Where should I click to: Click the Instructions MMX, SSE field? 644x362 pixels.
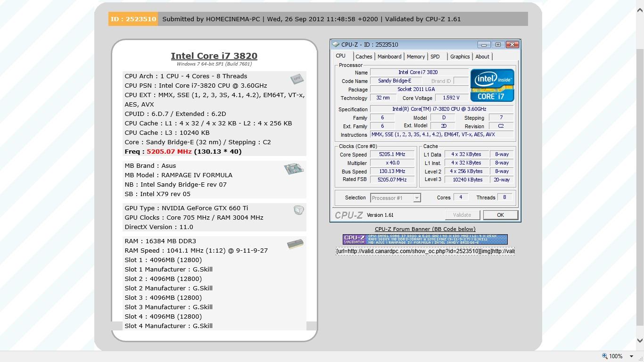[x=442, y=134]
